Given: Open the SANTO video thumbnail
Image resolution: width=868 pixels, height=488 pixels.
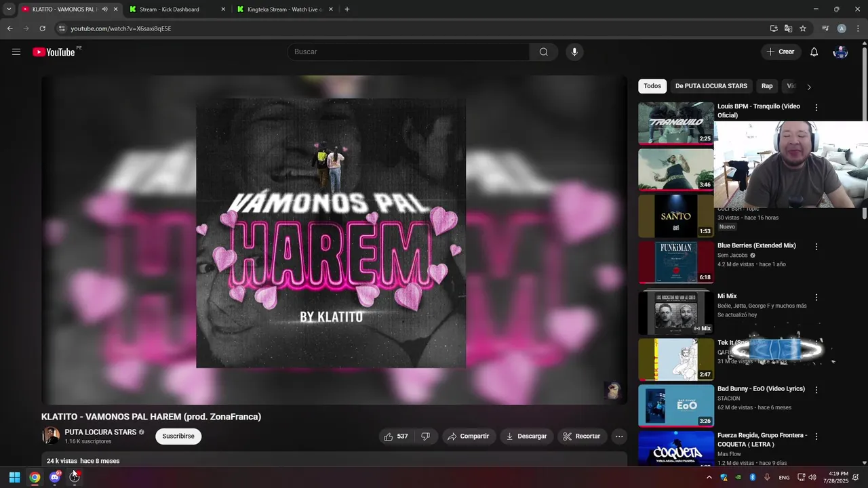Looking at the screenshot, I should pos(676,216).
